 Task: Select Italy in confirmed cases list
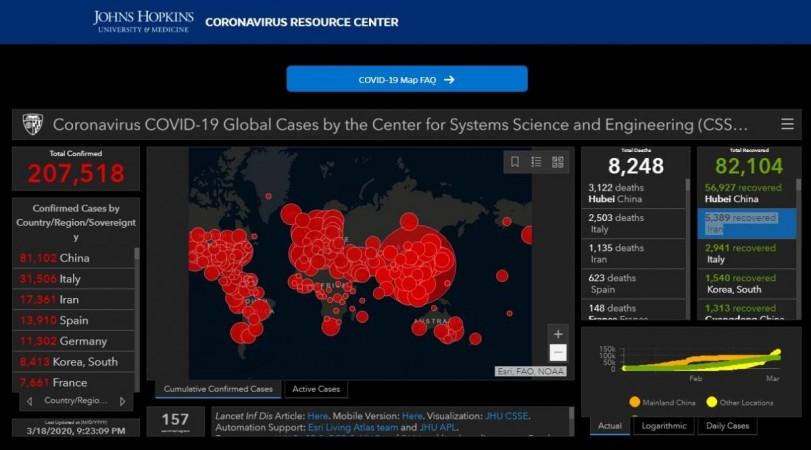pos(73,279)
